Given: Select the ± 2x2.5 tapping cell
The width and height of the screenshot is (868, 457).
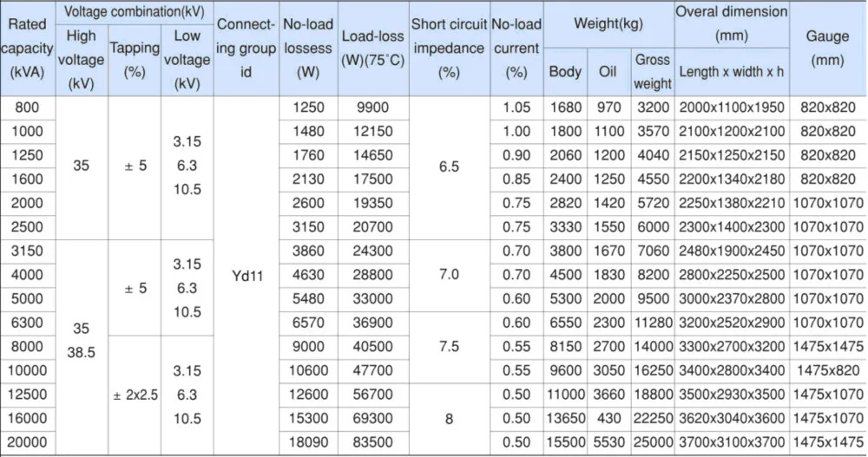Looking at the screenshot, I should coord(135,394).
